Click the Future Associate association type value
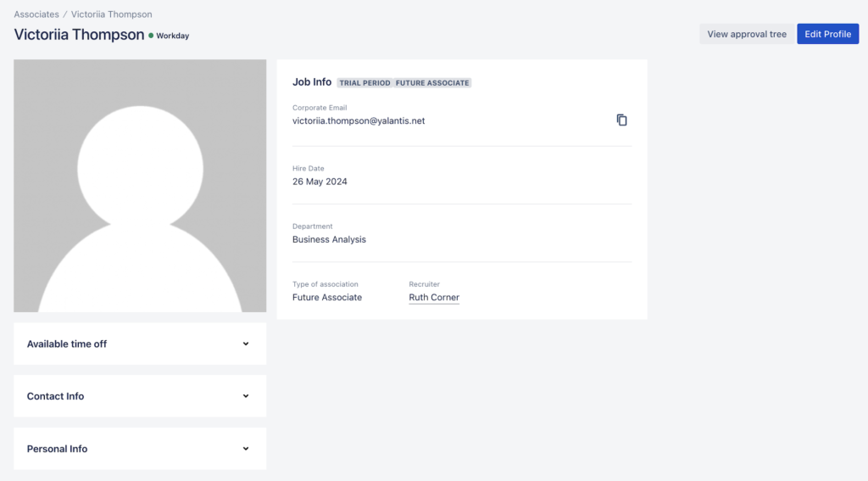 (x=327, y=297)
